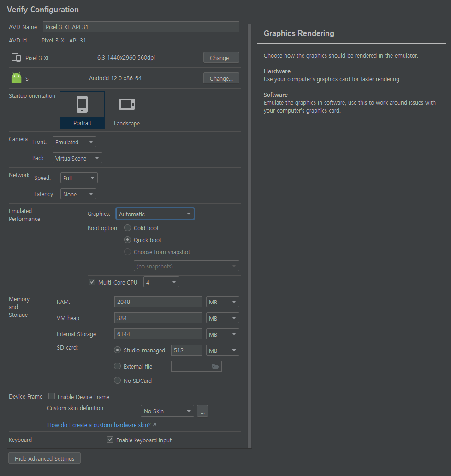Toggle the Multi-Core CPU checkbox
451x476 pixels.
coord(92,282)
